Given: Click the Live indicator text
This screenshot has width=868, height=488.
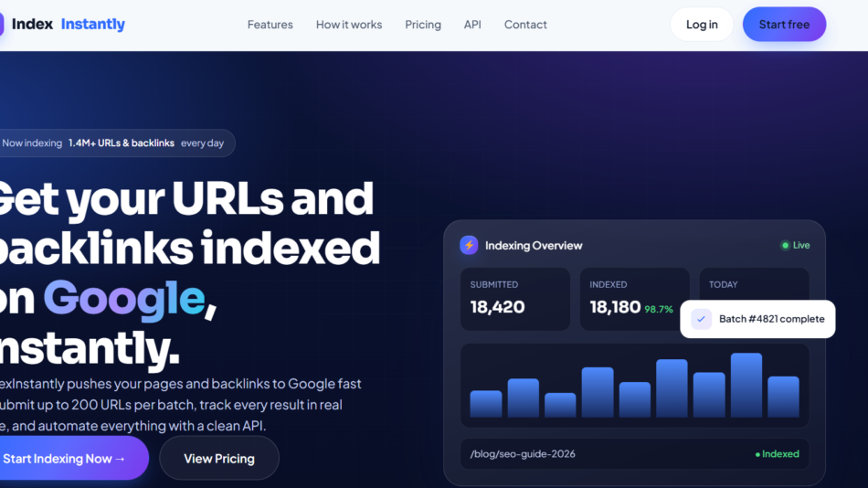Looking at the screenshot, I should pos(801,245).
